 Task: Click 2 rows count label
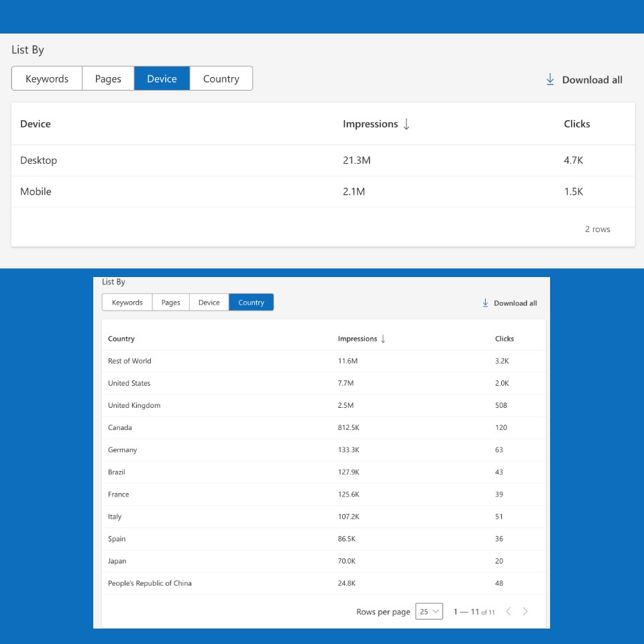(597, 229)
